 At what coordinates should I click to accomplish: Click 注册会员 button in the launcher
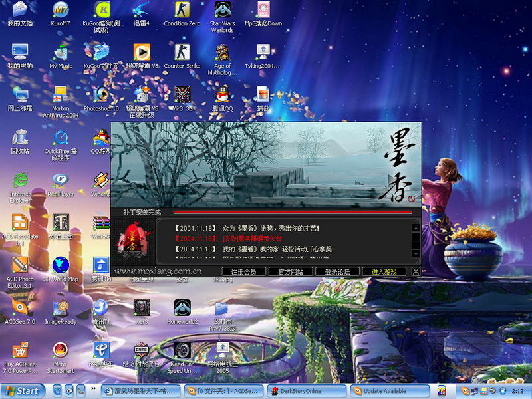coord(243,272)
